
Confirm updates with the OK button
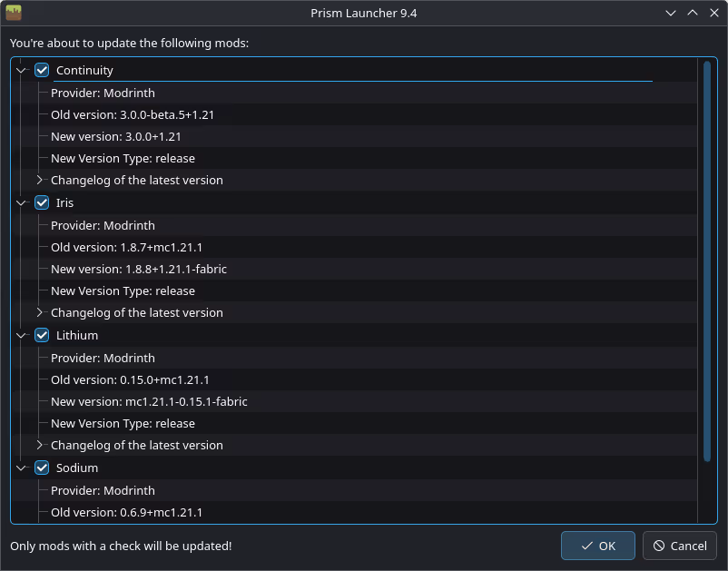point(598,546)
